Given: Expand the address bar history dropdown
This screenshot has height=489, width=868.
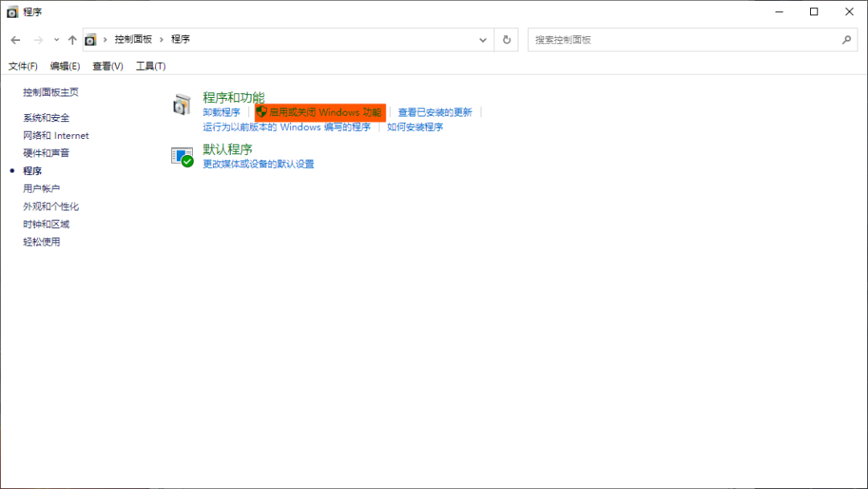Looking at the screenshot, I should [x=483, y=39].
